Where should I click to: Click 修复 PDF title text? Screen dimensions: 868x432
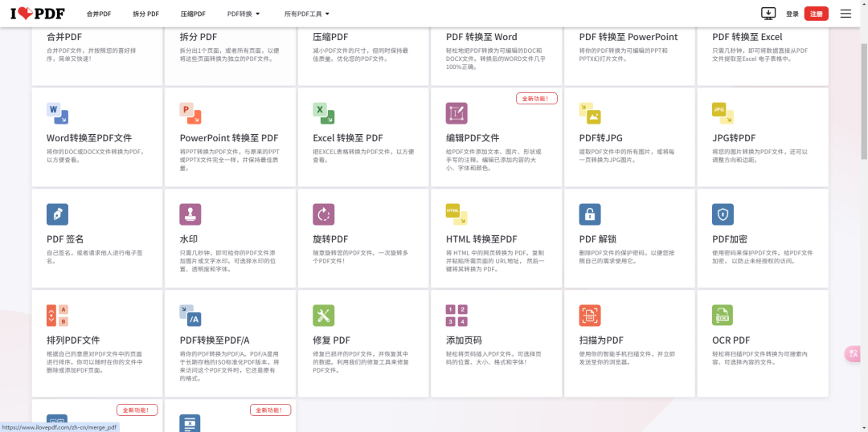click(332, 340)
